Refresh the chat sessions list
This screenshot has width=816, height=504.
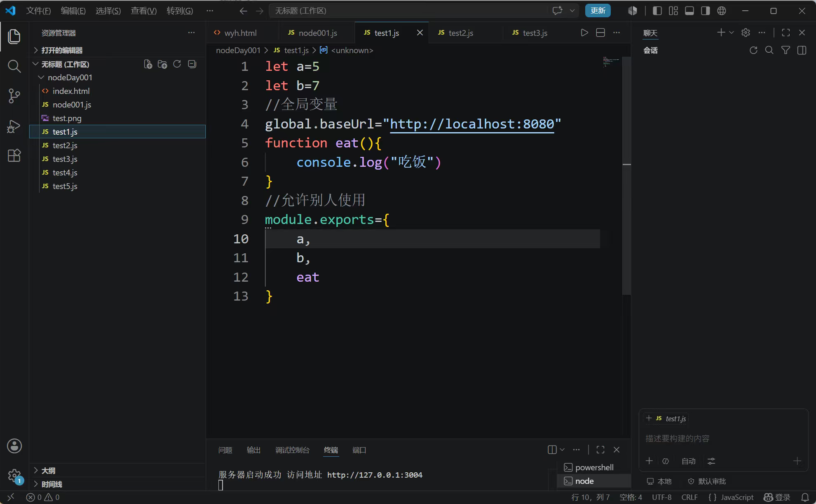tap(753, 50)
